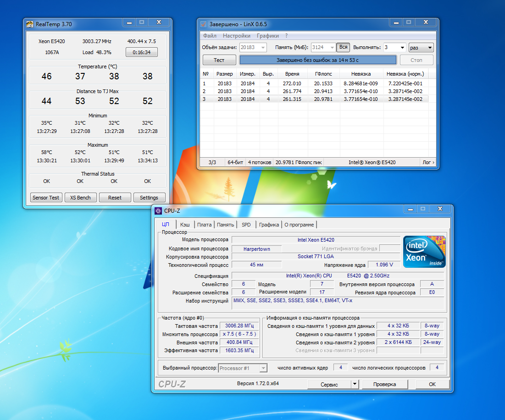Click the 4 потоков status entry

coord(260,162)
